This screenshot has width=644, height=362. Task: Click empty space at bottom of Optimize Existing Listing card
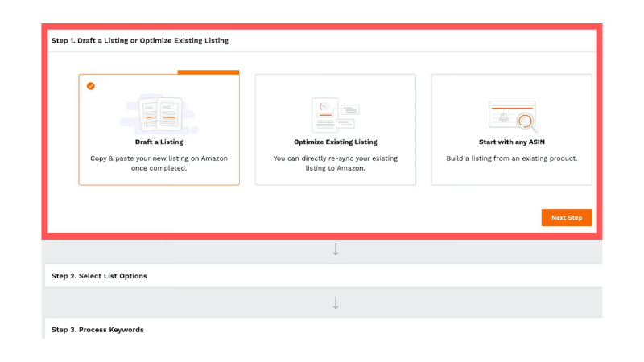[x=335, y=179]
